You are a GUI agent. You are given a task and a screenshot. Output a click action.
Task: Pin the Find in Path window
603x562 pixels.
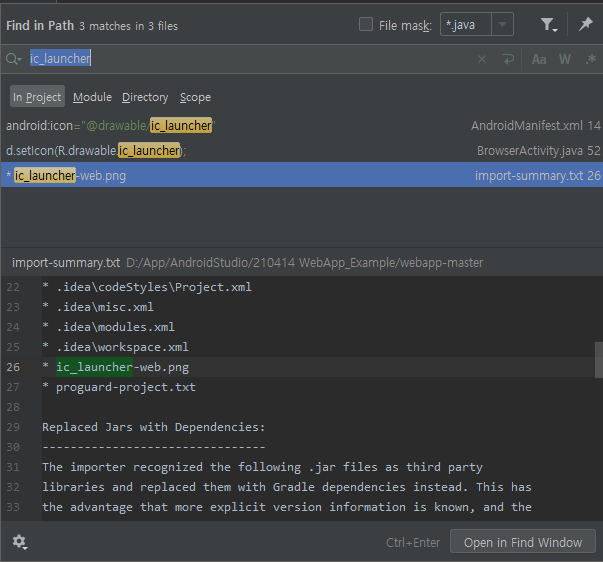click(586, 25)
